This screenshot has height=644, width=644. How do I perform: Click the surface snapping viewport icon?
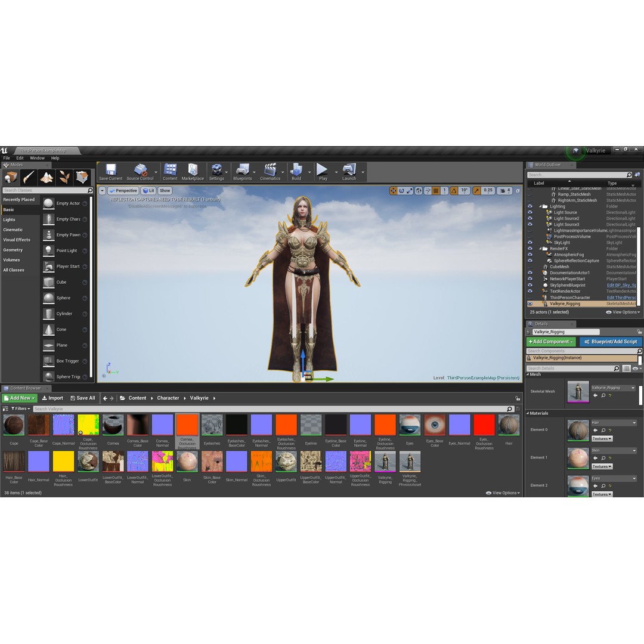click(x=428, y=191)
